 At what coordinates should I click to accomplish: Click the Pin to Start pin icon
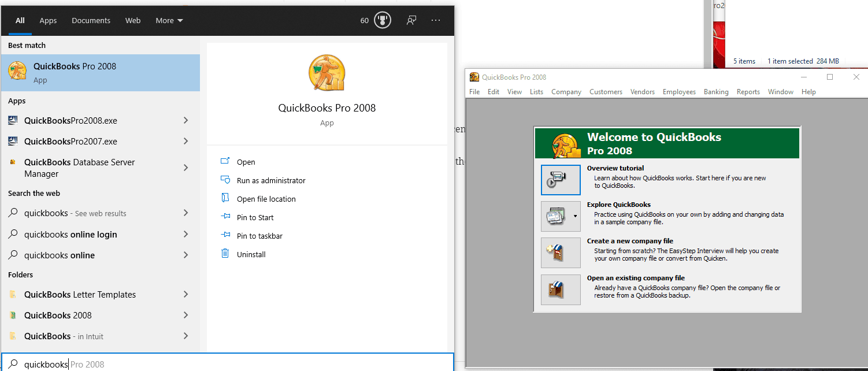click(225, 217)
